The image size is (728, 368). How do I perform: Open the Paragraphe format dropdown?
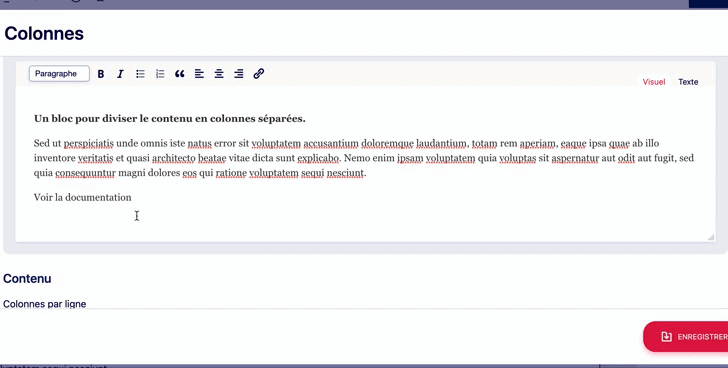coord(59,74)
